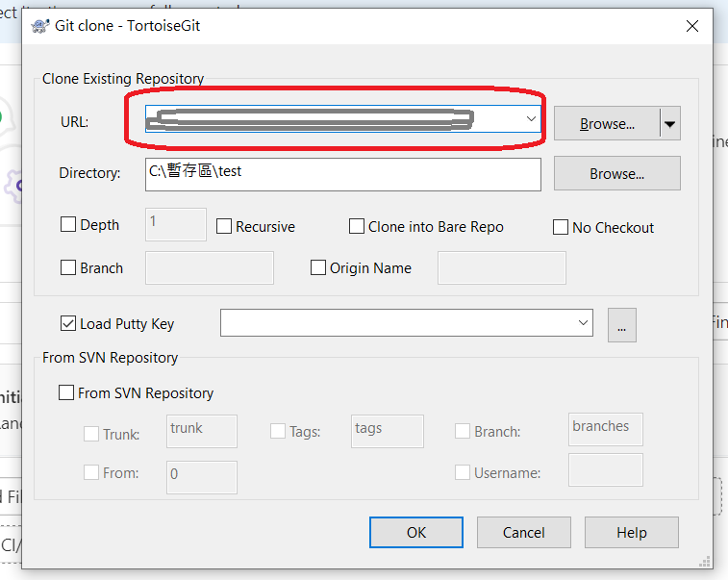This screenshot has width=728, height=580.
Task: Click the Origin Name text field
Action: [x=502, y=268]
